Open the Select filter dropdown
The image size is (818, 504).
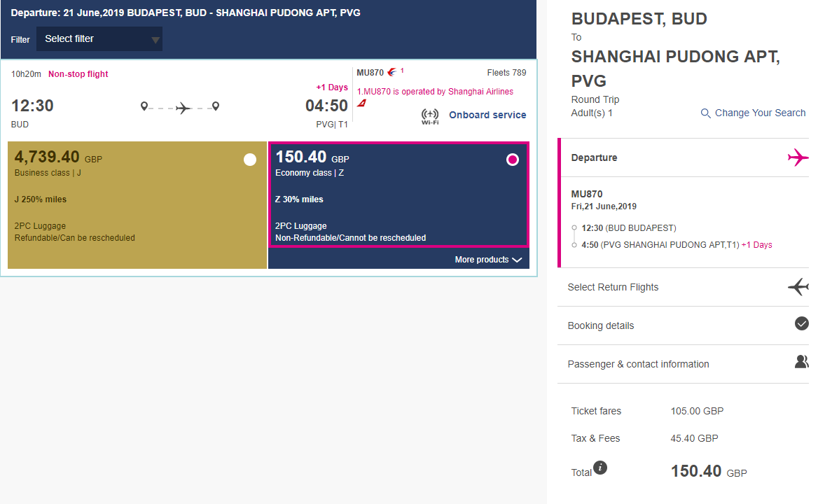99,39
